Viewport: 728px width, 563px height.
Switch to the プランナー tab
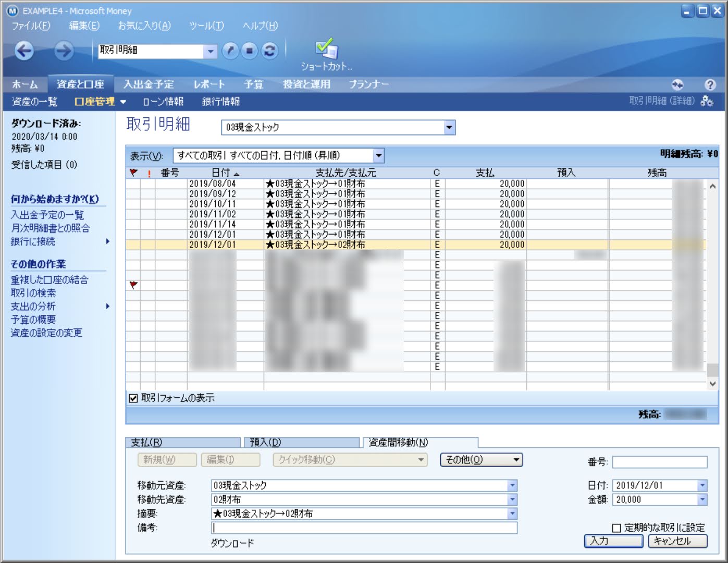click(368, 84)
